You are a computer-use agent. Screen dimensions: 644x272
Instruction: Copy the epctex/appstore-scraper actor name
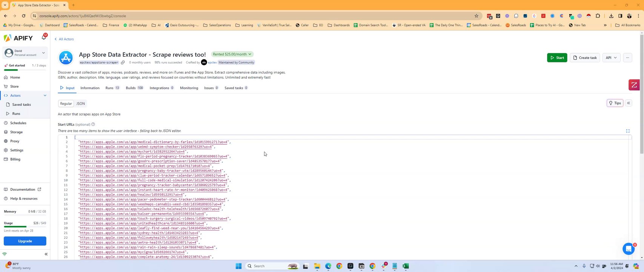coord(123,62)
